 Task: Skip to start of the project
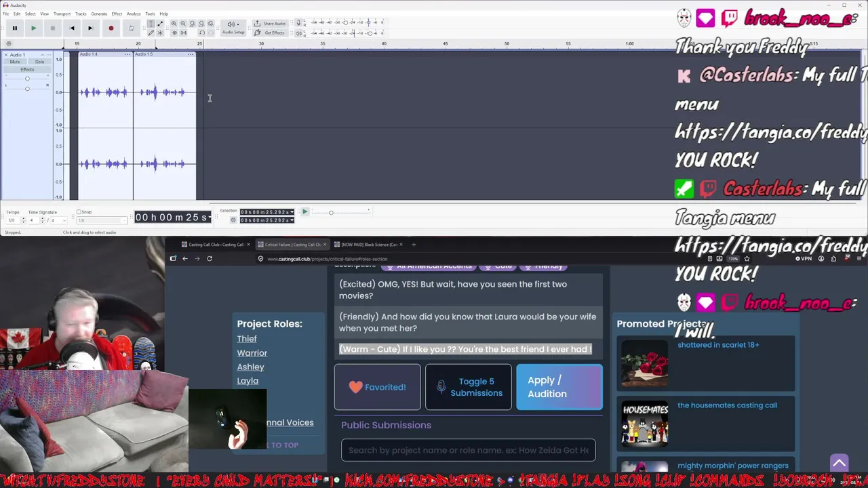[x=71, y=28]
